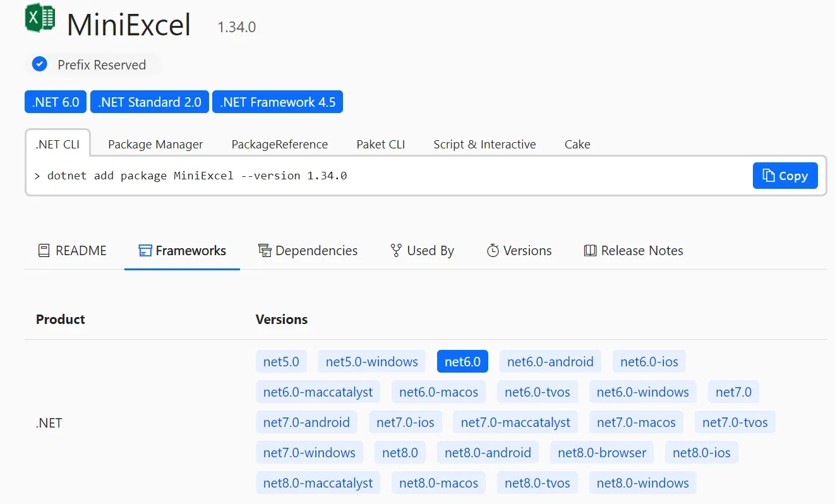Click the blue checkmark on Prefix Reserved badge

click(39, 64)
